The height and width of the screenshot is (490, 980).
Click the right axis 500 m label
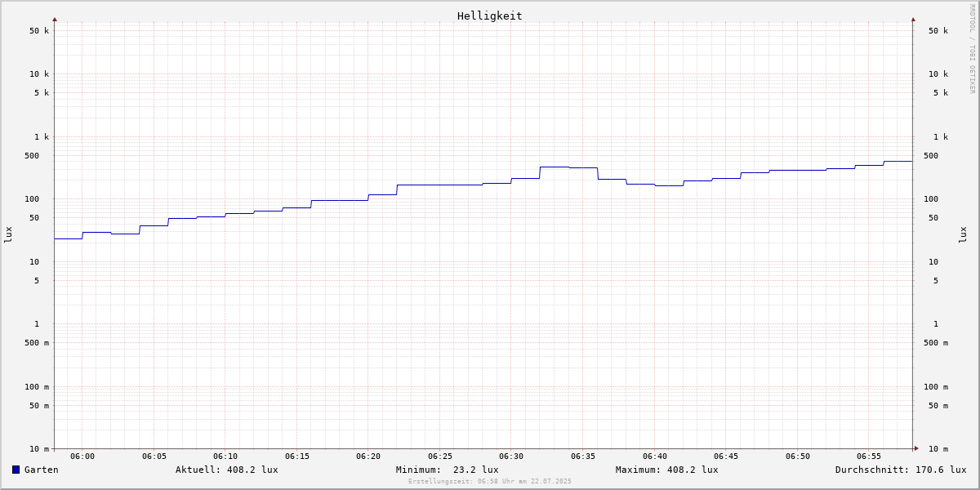[x=936, y=343]
